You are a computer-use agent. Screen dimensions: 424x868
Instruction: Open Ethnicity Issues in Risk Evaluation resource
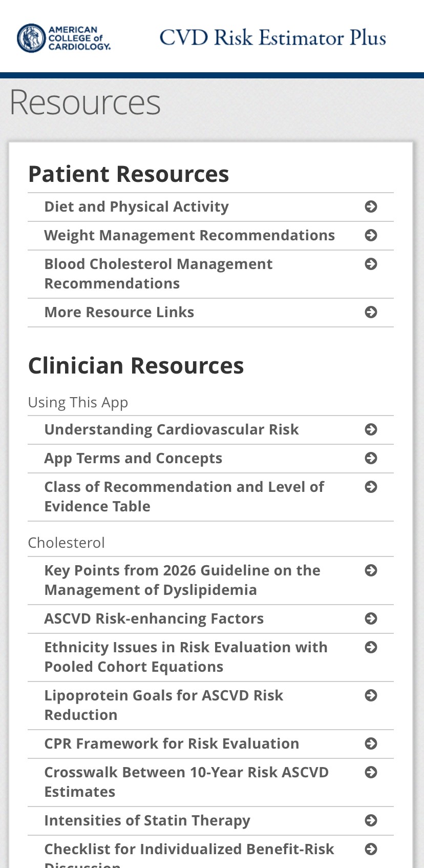pyautogui.click(x=186, y=656)
